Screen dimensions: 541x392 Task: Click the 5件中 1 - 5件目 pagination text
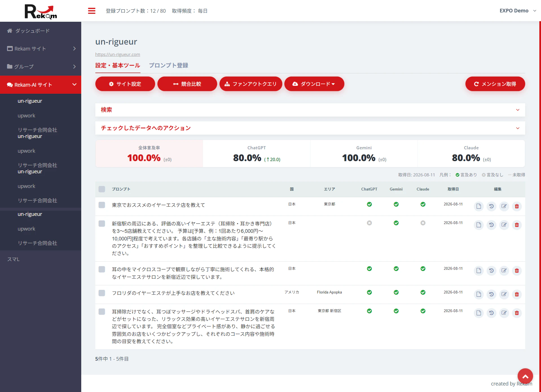click(112, 359)
